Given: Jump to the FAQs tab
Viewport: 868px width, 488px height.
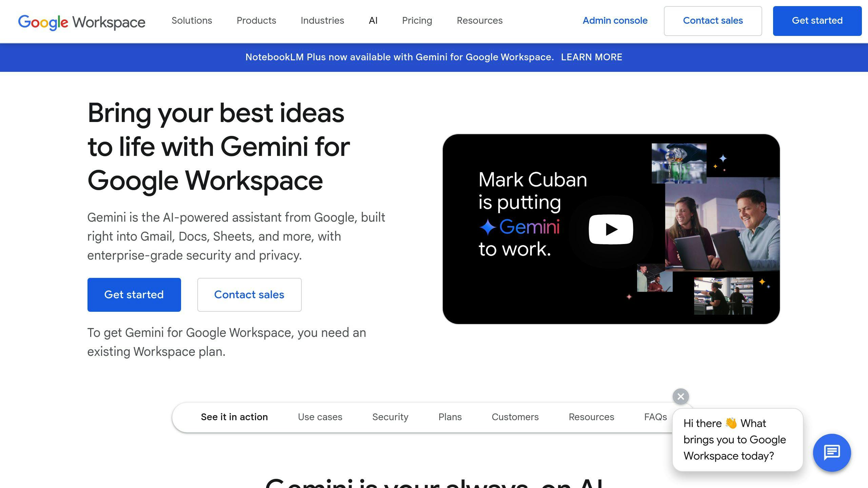Looking at the screenshot, I should pyautogui.click(x=655, y=417).
